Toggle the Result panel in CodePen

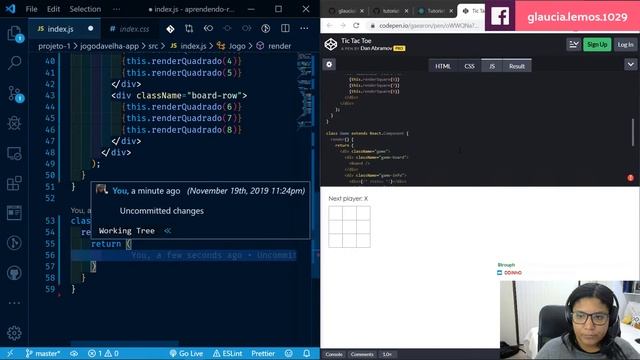click(x=517, y=66)
